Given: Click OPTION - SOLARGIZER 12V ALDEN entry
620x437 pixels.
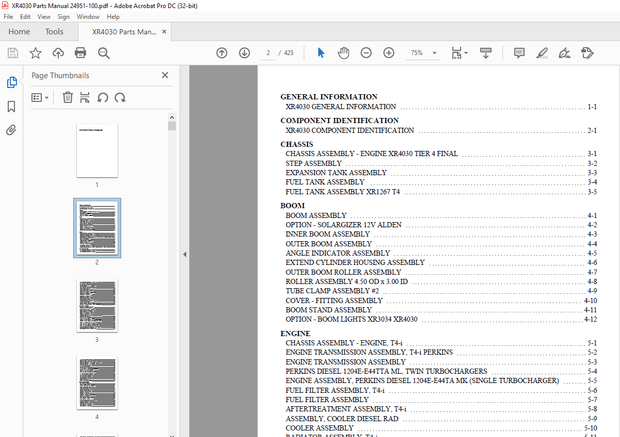Looking at the screenshot, I should [343, 225].
